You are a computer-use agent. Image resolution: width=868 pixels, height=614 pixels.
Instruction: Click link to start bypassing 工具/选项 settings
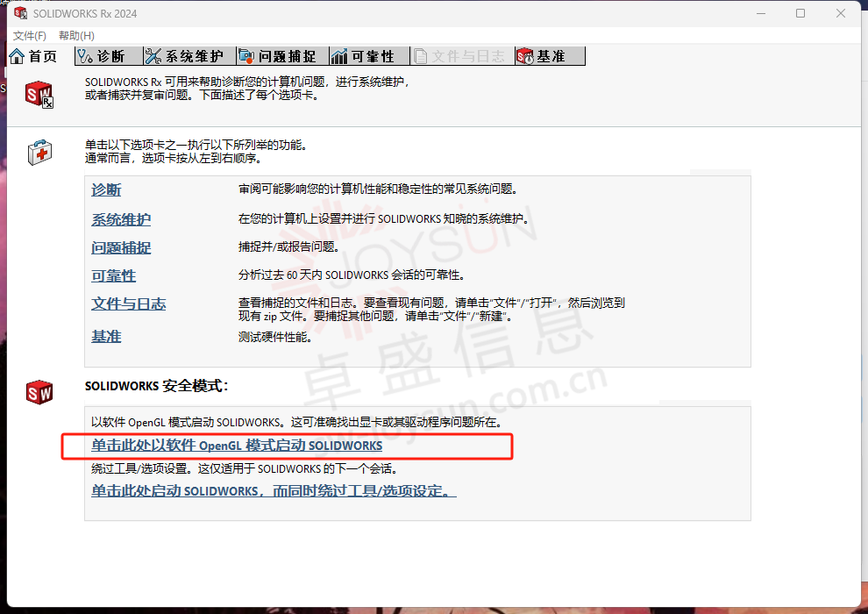pyautogui.click(x=274, y=491)
